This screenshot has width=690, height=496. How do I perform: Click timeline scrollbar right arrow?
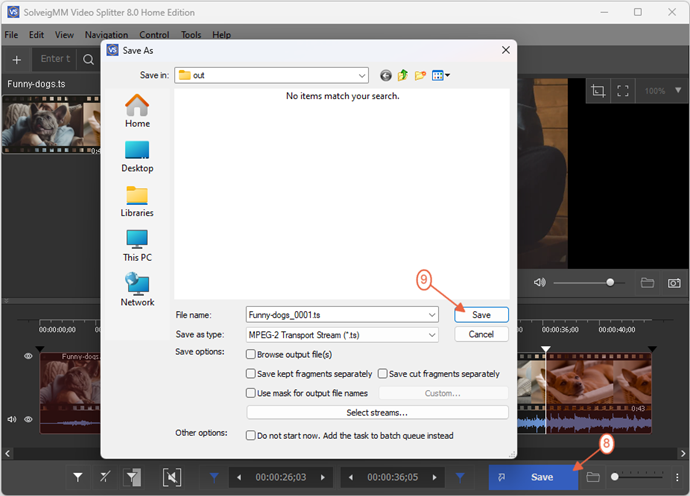point(683,453)
